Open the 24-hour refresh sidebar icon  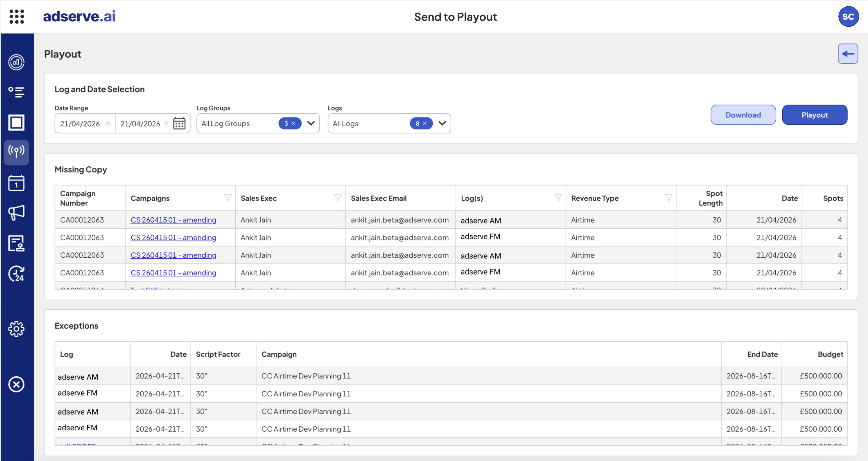coord(16,273)
